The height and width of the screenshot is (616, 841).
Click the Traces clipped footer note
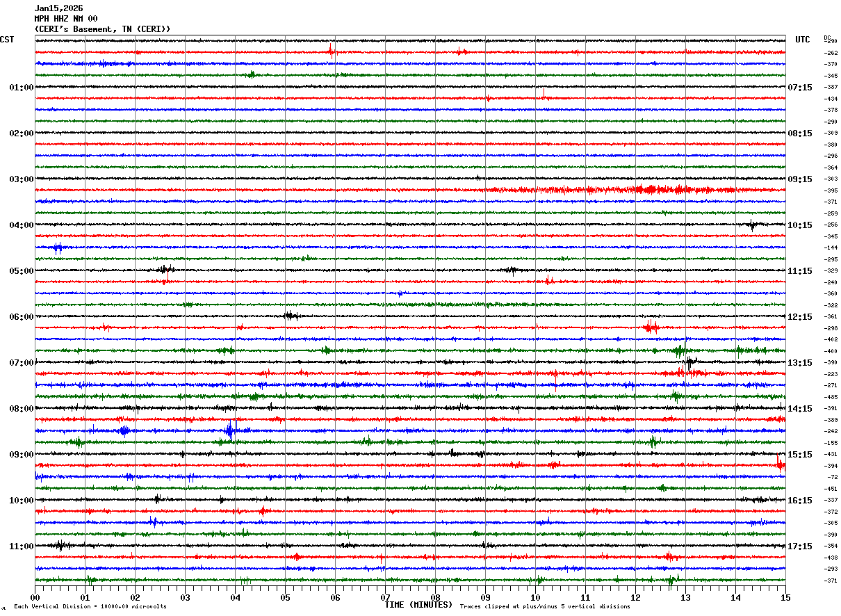(545, 607)
